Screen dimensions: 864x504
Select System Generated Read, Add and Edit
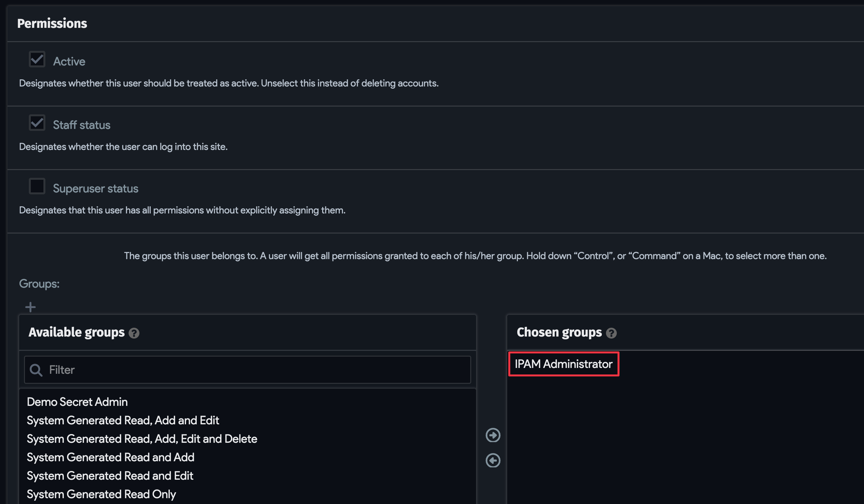[x=123, y=420]
